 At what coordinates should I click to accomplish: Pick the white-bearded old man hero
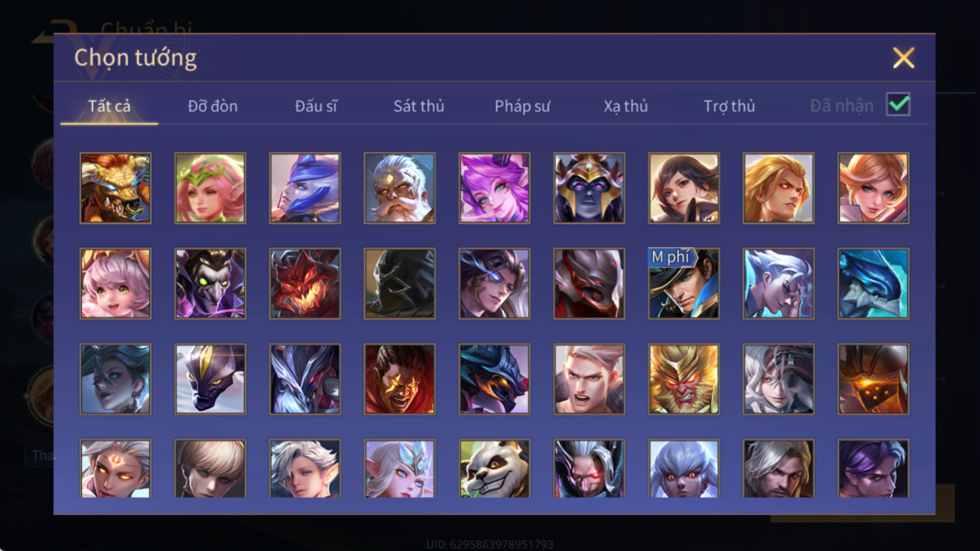399,188
